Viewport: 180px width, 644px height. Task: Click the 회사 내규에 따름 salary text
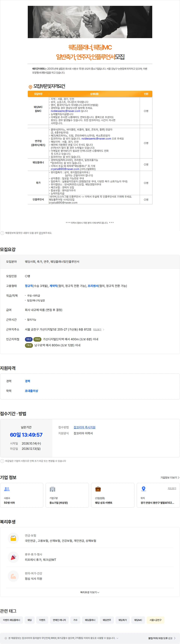[43, 310]
